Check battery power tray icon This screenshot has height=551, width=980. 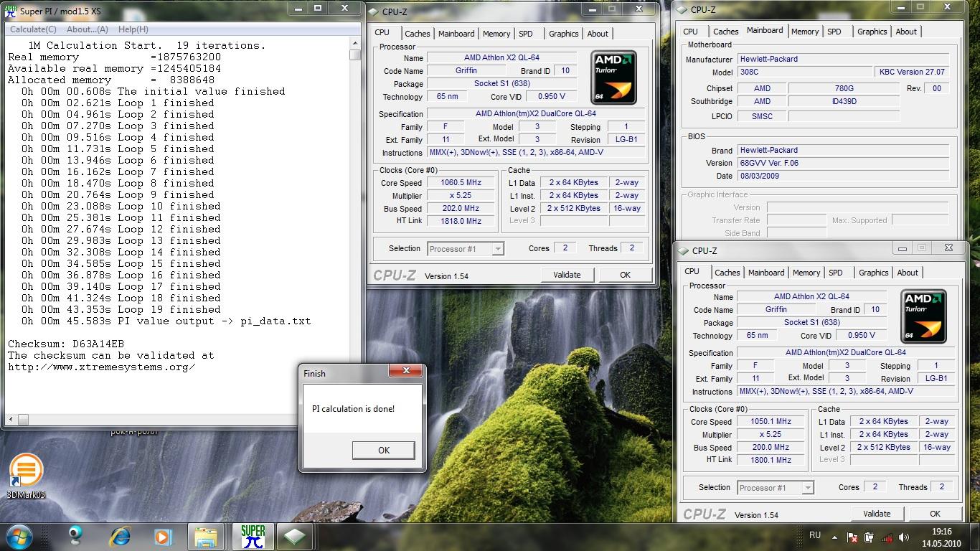[x=870, y=537]
